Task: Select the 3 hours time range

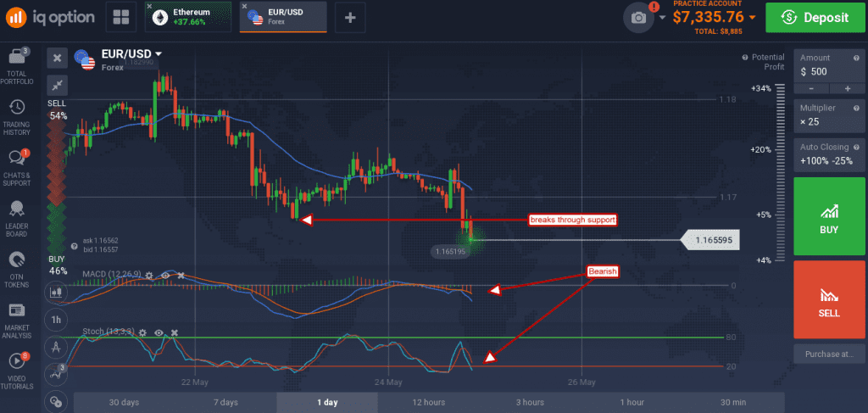Action: pos(530,403)
